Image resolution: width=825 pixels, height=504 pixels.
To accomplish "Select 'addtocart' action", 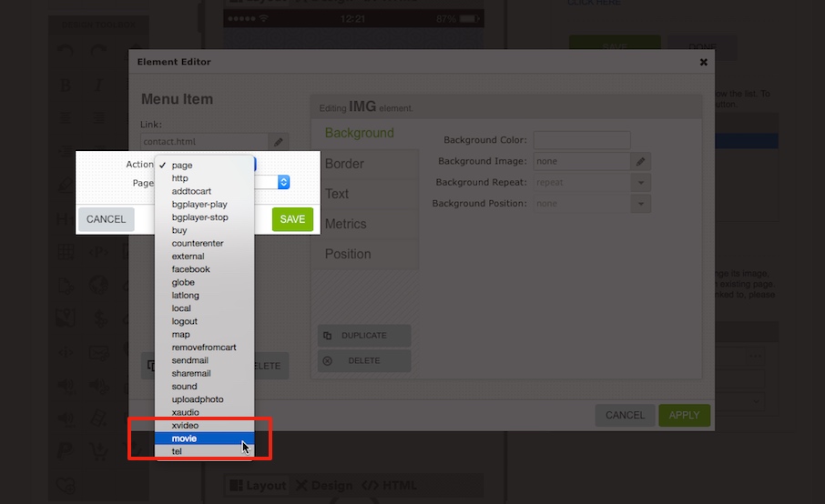I will tap(204, 191).
